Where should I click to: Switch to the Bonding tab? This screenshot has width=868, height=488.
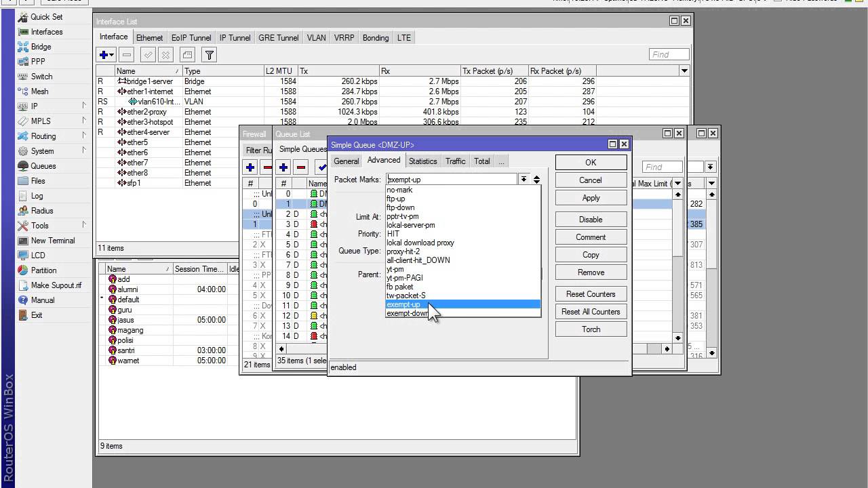coord(376,38)
